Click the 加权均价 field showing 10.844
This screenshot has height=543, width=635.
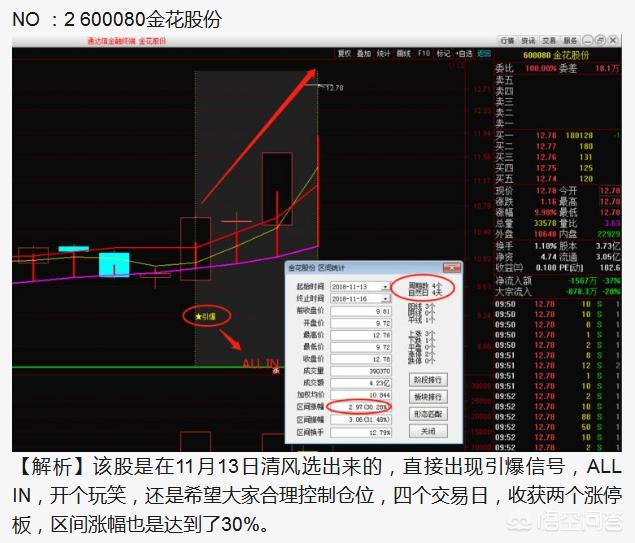(x=361, y=395)
